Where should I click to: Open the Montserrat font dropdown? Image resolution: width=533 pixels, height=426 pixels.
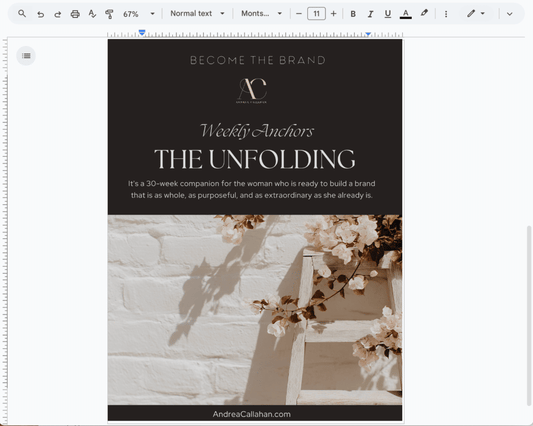coord(261,14)
